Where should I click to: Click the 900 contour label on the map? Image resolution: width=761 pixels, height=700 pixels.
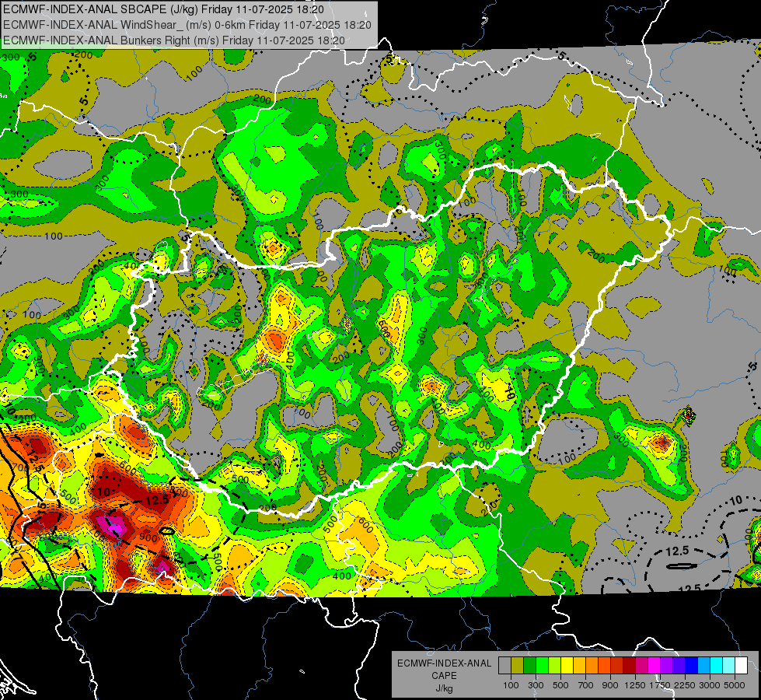148,537
